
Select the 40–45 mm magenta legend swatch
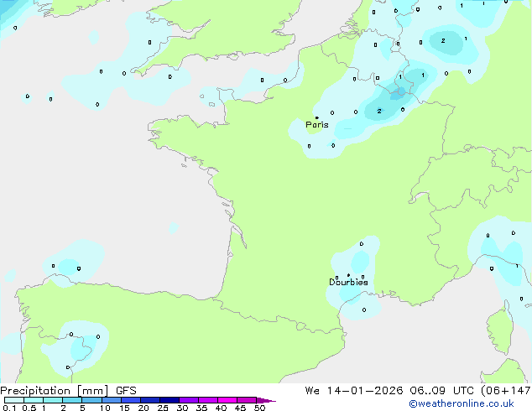click(227, 400)
